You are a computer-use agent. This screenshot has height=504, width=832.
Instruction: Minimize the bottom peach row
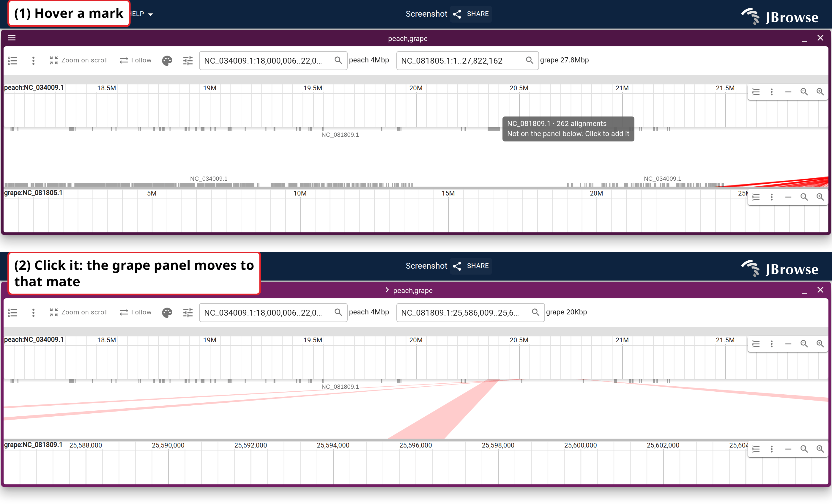pyautogui.click(x=788, y=344)
